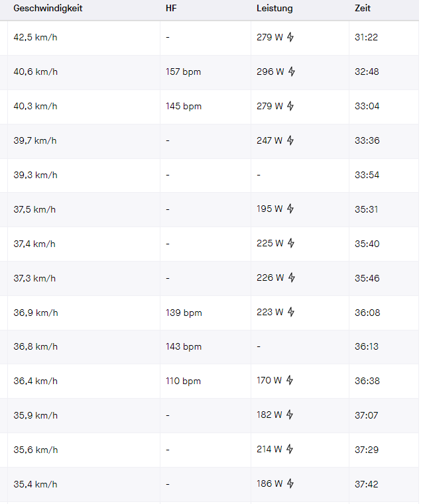This screenshot has width=425, height=504.
Task: Click lightning icon next to 225 W
Action: (291, 242)
